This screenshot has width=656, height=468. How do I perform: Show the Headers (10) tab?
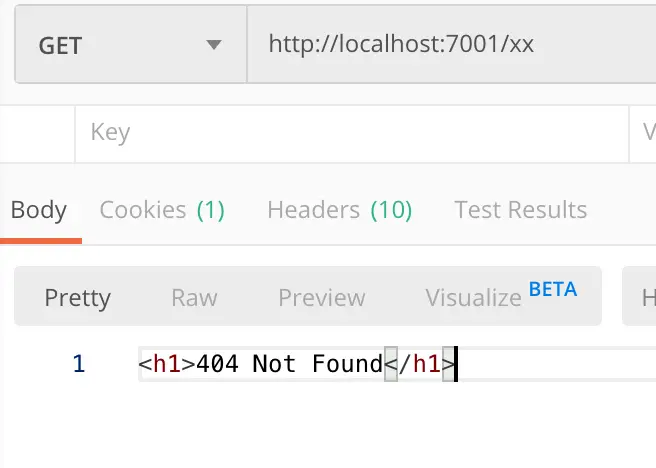click(339, 210)
